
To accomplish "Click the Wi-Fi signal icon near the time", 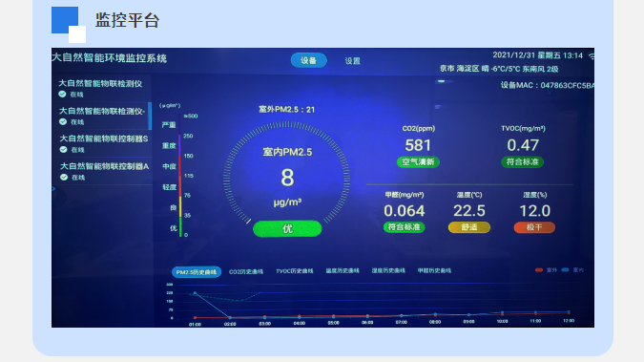I will (592, 56).
